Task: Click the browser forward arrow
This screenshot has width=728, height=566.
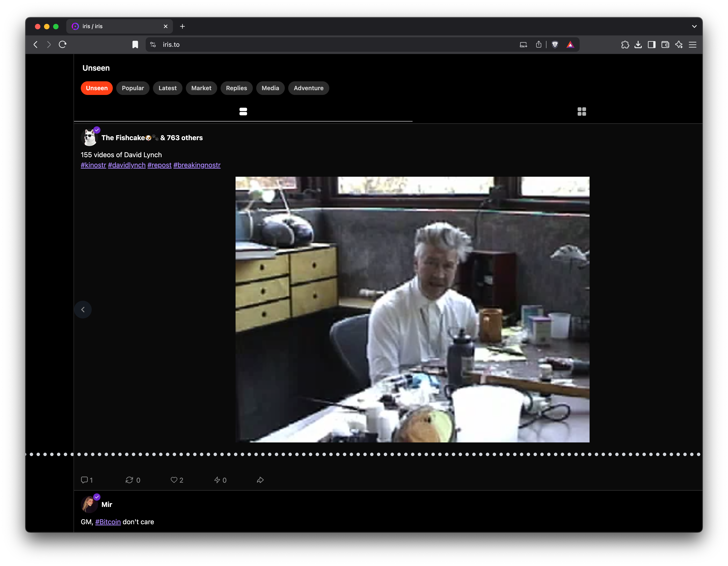Action: [49, 44]
